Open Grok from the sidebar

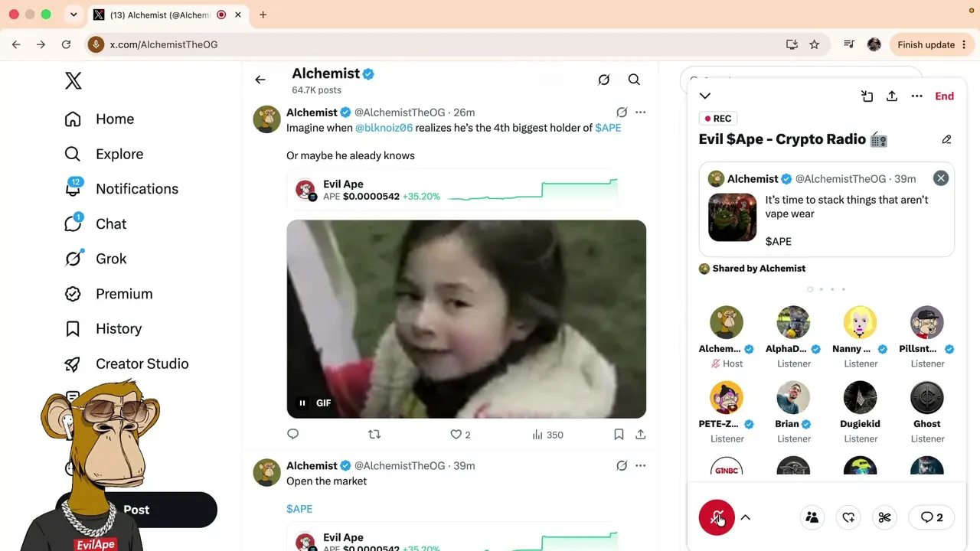point(96,259)
